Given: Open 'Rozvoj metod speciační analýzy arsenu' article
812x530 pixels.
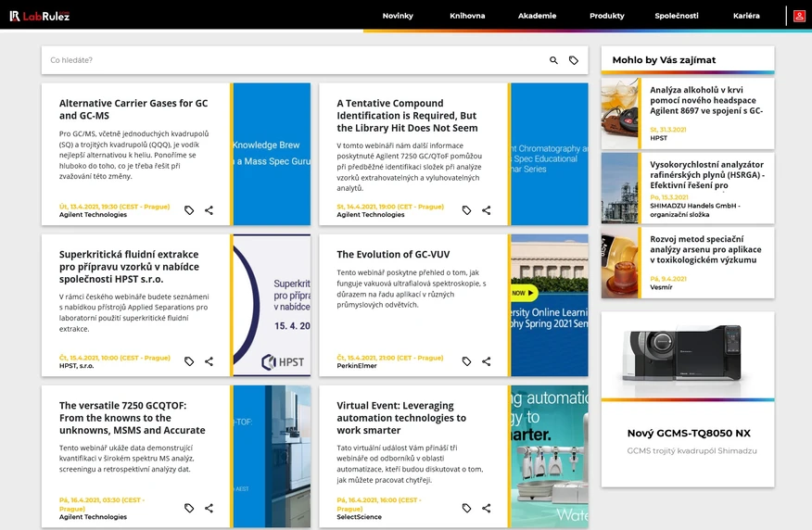Looking at the screenshot, I should pyautogui.click(x=705, y=249).
